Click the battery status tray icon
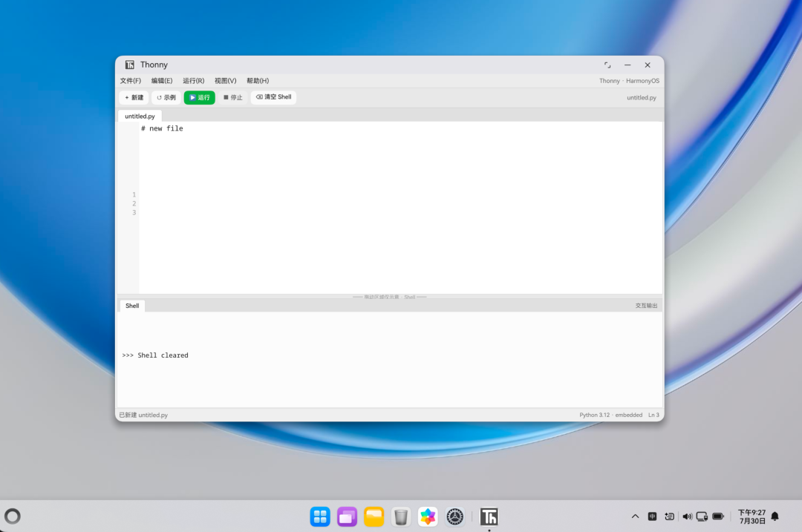Screen dimensions: 802x532 tap(718, 516)
